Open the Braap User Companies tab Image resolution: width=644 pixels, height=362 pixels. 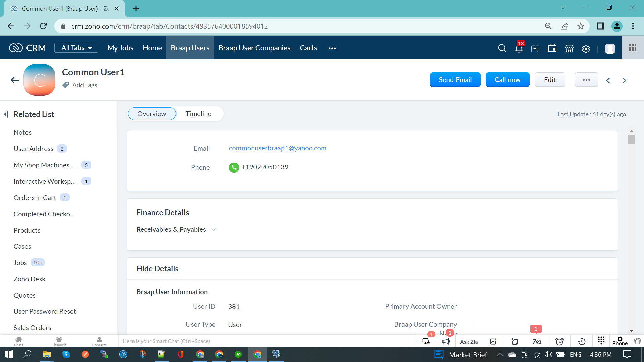[x=254, y=48]
